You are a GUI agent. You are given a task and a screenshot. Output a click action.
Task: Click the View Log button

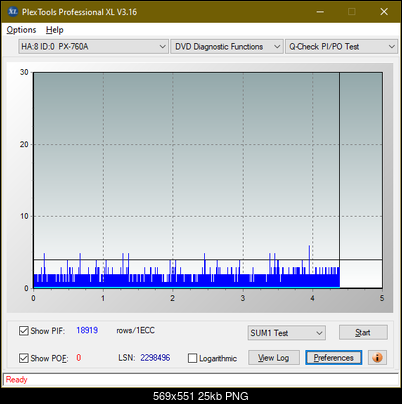pyautogui.click(x=274, y=358)
